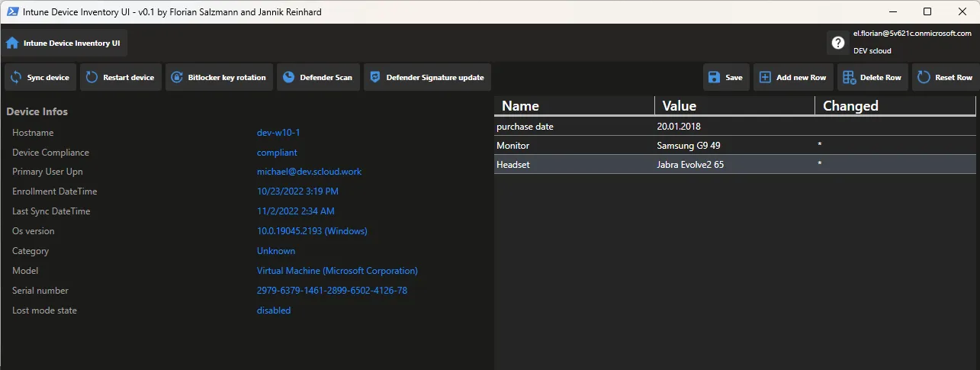This screenshot has height=370, width=980.
Task: Click the Delete Row table icon
Action: click(849, 77)
